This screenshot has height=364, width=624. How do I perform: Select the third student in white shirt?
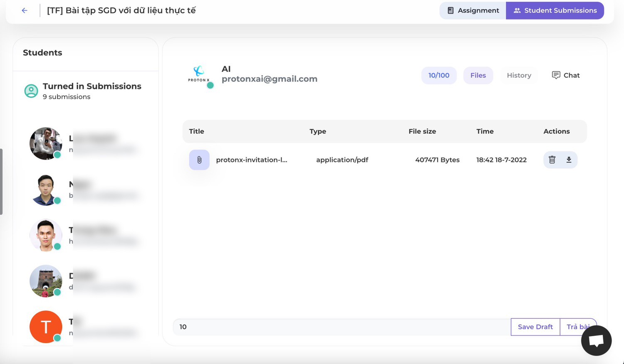[x=46, y=235]
